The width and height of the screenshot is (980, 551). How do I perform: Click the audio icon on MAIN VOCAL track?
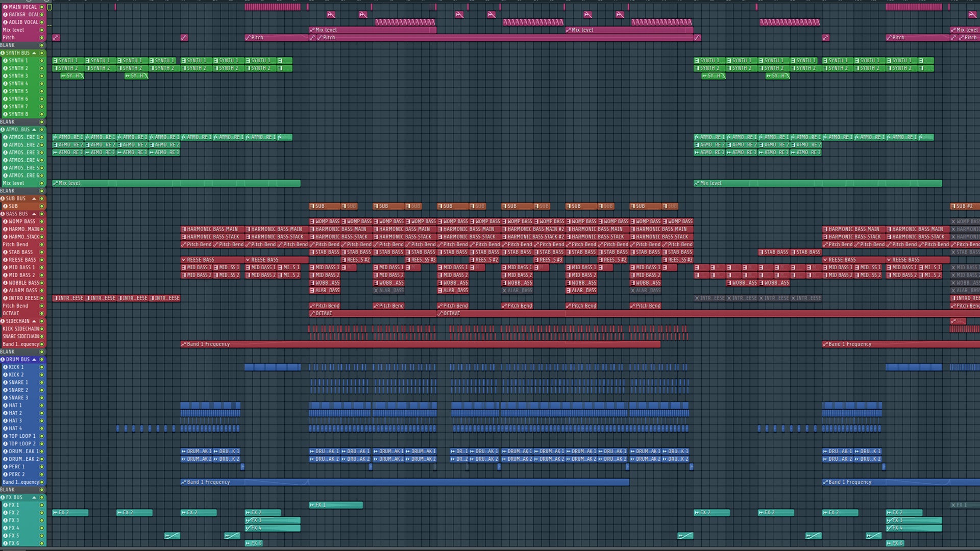pyautogui.click(x=5, y=7)
